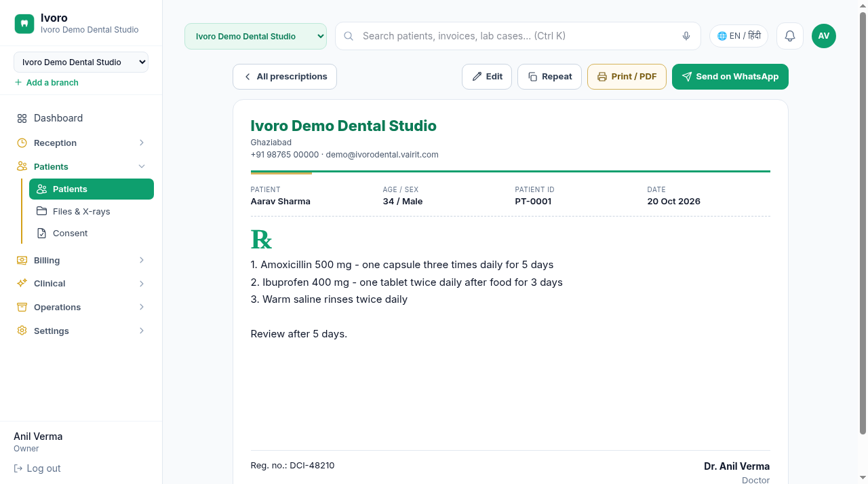Click age and sex 34 / Male
868x484 pixels.
click(403, 202)
